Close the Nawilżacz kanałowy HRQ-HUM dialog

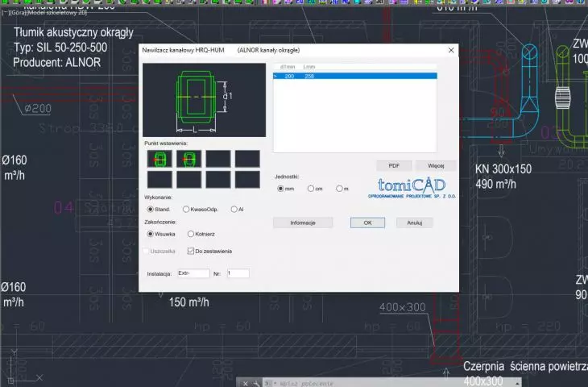(x=451, y=50)
